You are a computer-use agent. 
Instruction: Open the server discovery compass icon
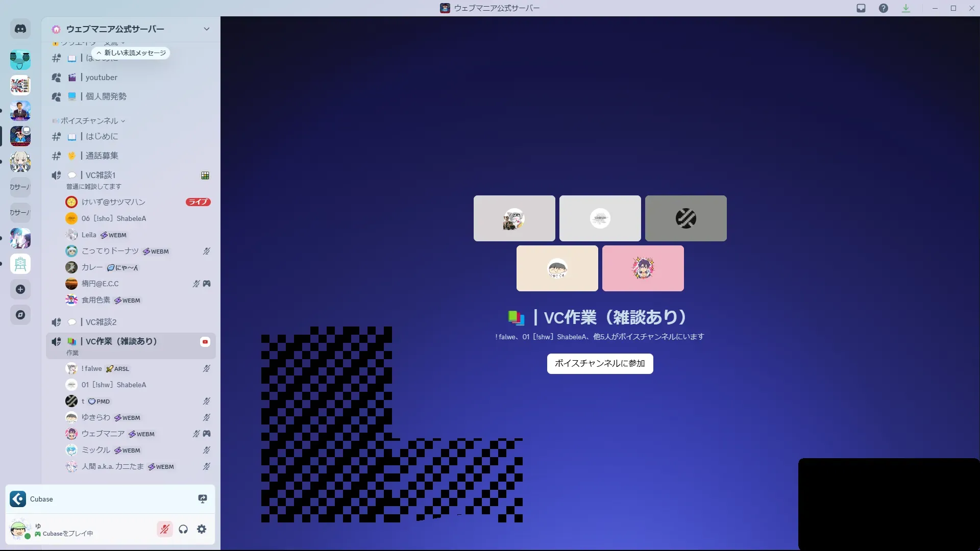click(x=20, y=315)
